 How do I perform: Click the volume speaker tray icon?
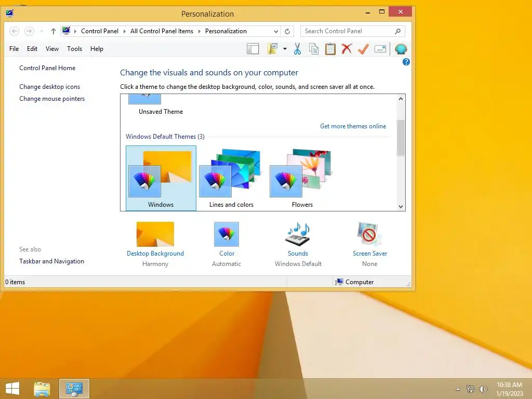click(483, 389)
